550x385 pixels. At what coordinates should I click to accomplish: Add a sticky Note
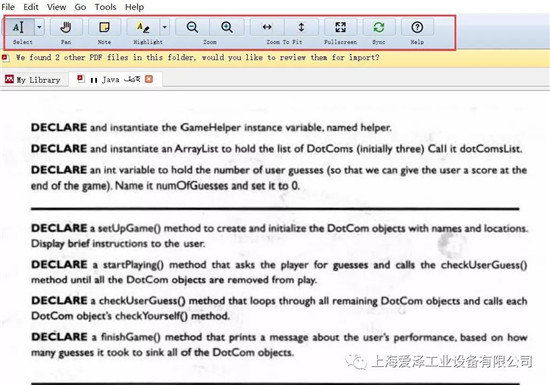(x=104, y=27)
